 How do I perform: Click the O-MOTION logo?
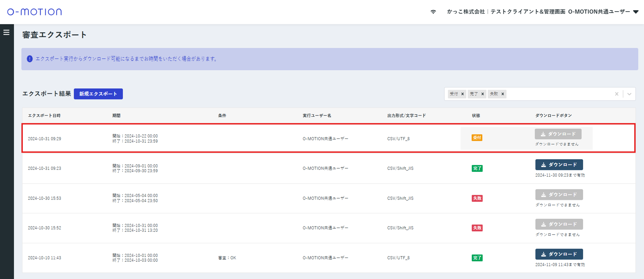(x=35, y=12)
